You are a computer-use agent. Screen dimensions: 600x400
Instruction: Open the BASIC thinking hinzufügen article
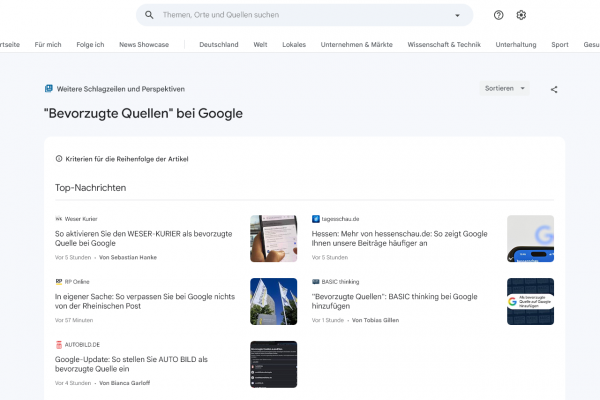click(395, 301)
